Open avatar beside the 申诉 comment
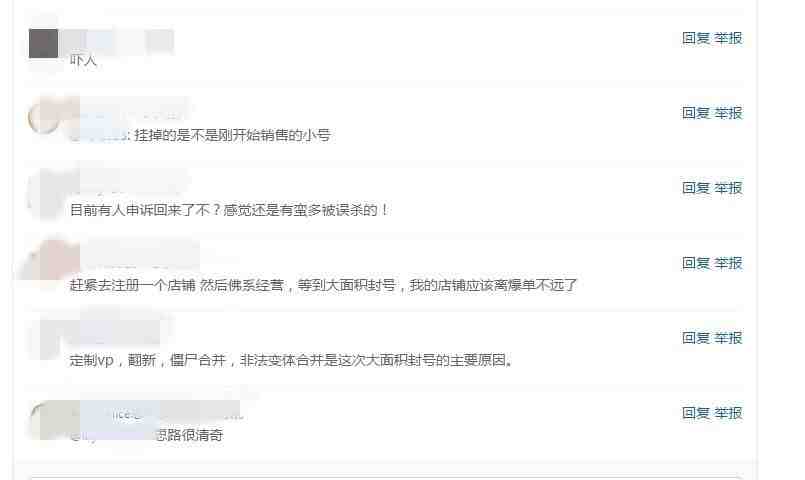The height and width of the screenshot is (480, 805). pos(44,193)
